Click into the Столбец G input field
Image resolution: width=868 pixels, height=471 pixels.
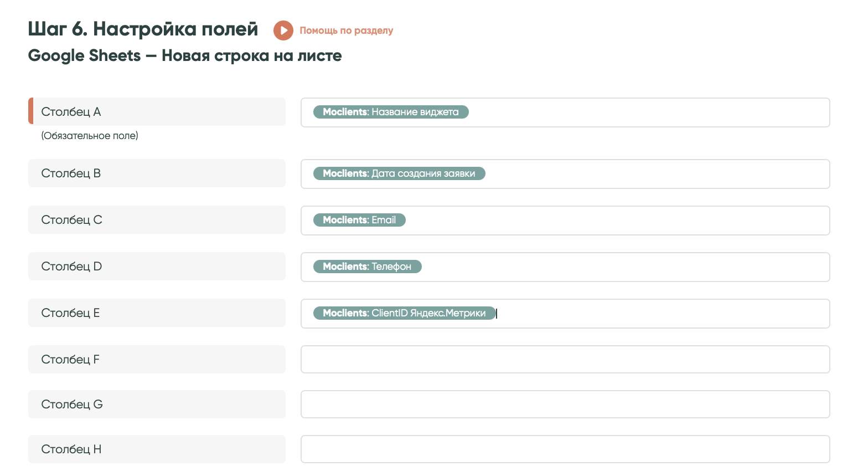pos(565,405)
